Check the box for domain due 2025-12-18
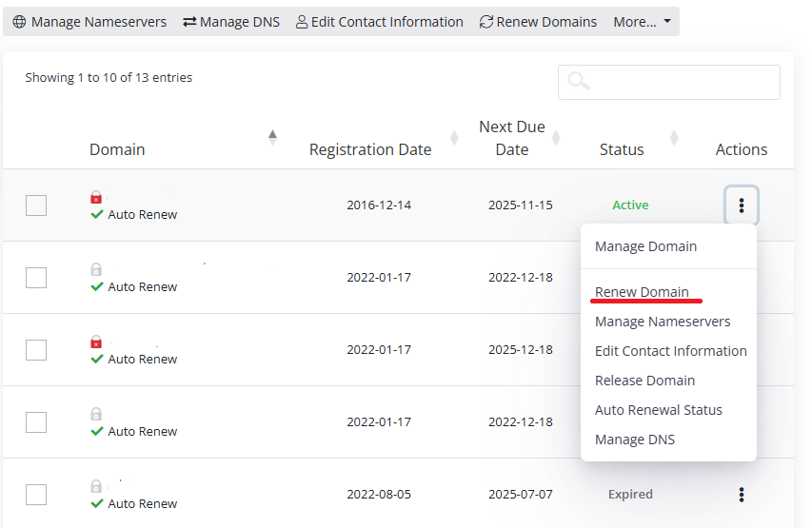Viewport: 812px width, 528px height. pyautogui.click(x=36, y=350)
